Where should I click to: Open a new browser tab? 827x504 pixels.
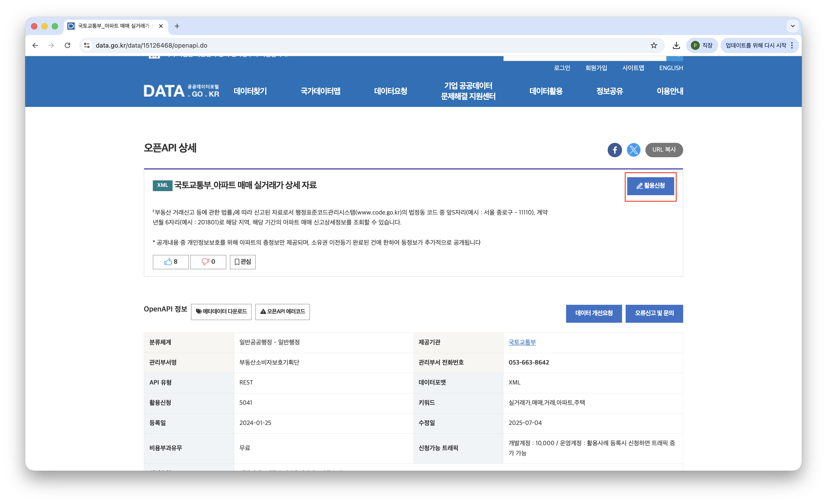click(x=177, y=26)
